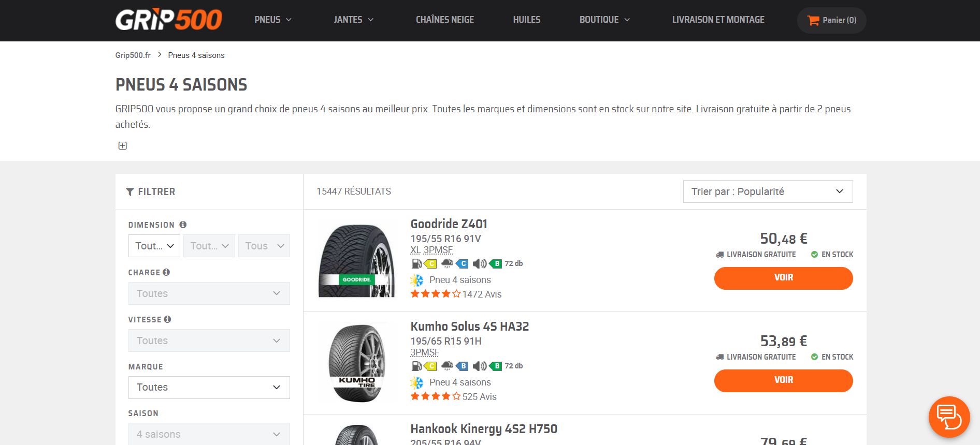Click the 50,48 € price

click(784, 239)
